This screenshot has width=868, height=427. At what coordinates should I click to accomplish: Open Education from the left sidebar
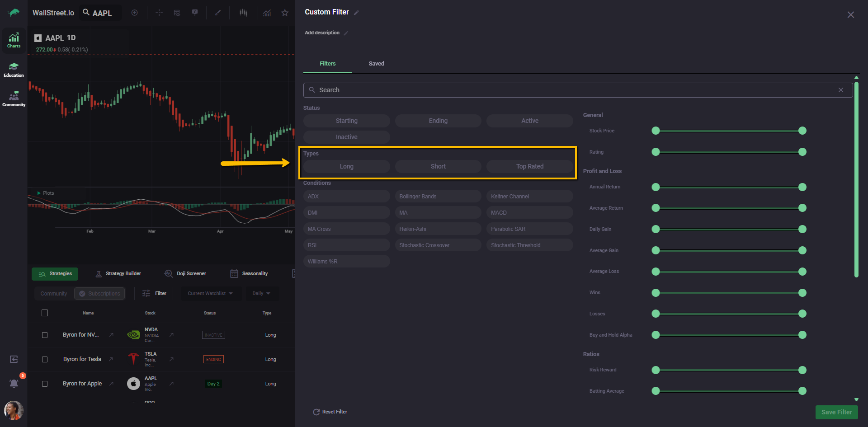[x=14, y=70]
